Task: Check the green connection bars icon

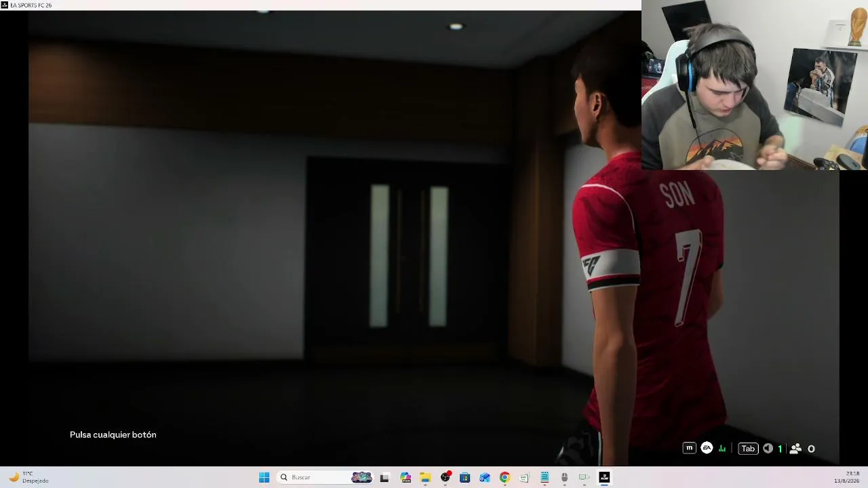Action: pos(722,448)
